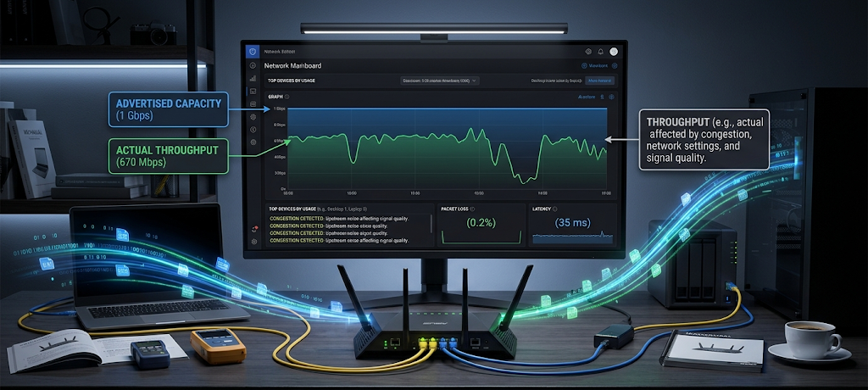
Task: Open the user avatar menu
Action: click(x=614, y=52)
